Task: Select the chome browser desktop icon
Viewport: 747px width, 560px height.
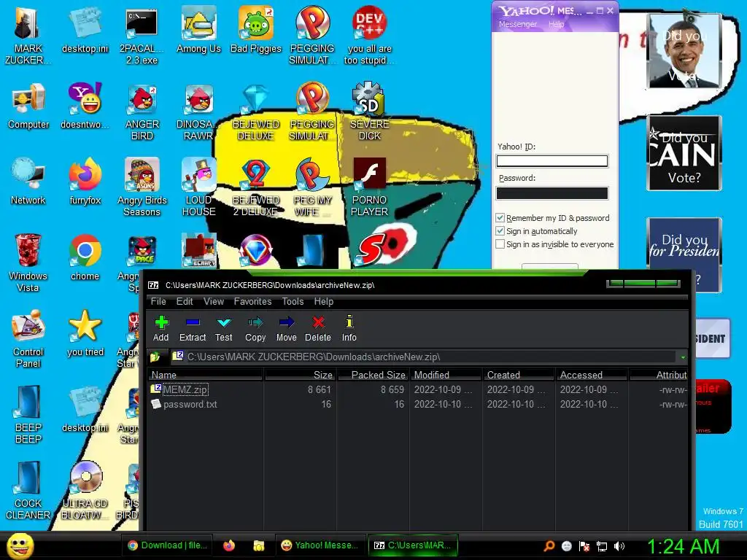Action: tap(85, 257)
